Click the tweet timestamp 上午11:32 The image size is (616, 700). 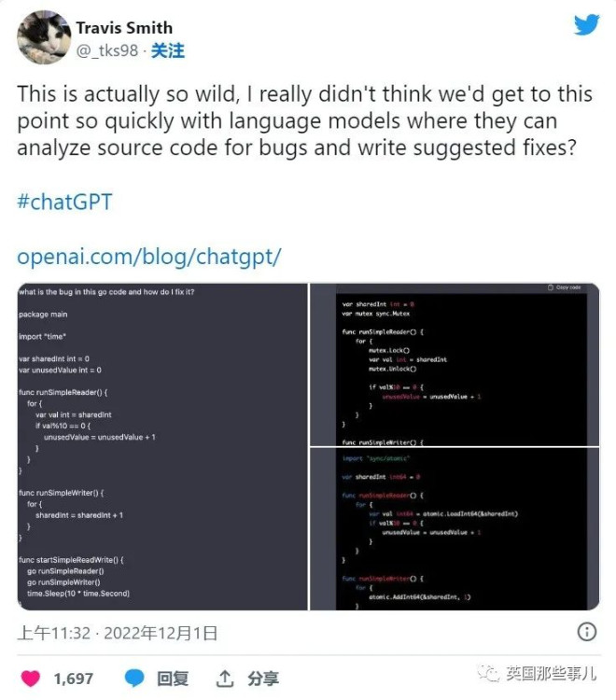click(x=53, y=633)
